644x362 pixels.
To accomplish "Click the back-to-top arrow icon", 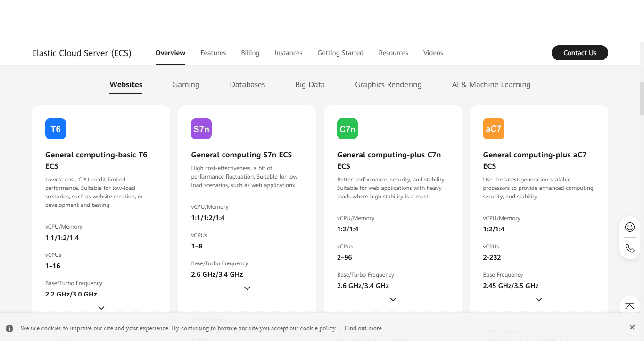I will [630, 306].
